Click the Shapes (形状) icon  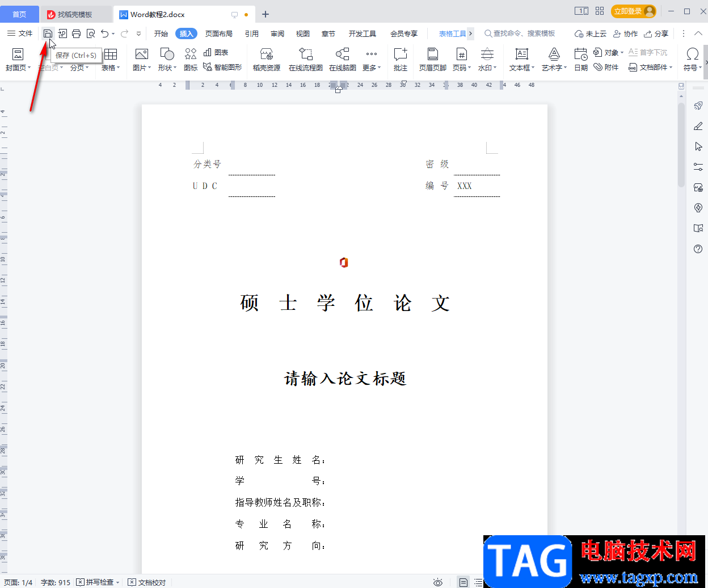167,54
